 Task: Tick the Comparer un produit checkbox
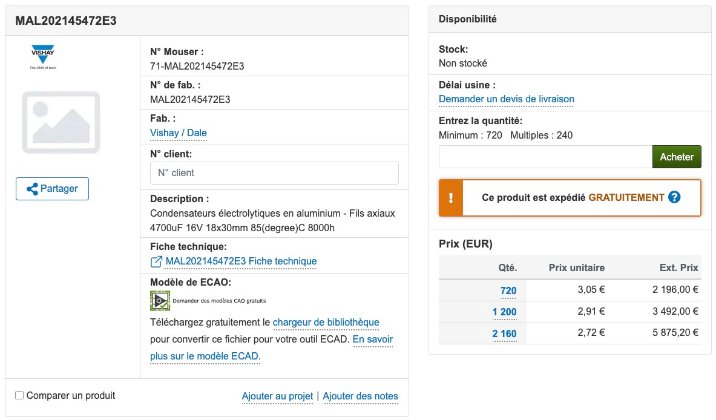pyautogui.click(x=20, y=396)
